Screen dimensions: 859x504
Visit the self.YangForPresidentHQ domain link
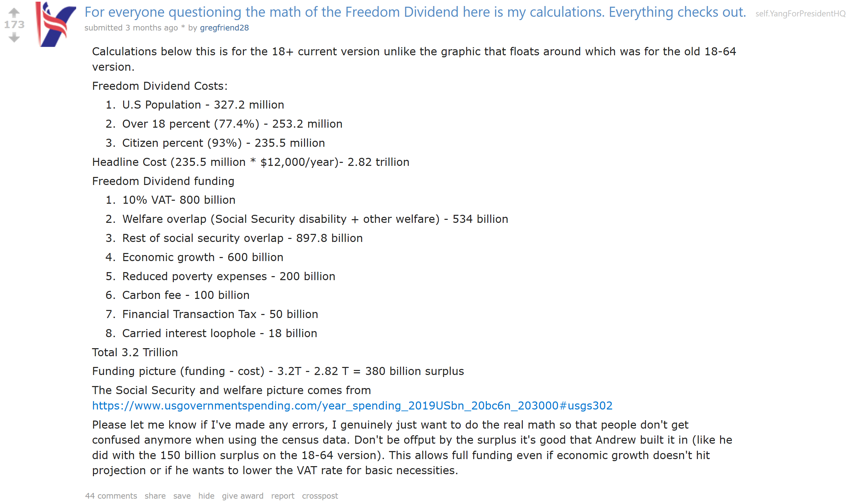(800, 14)
